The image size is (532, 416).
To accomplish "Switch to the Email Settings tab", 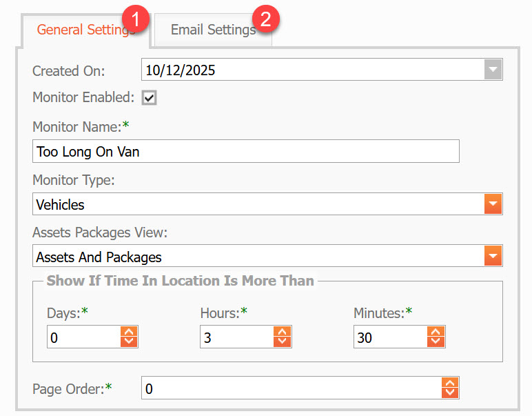I will (212, 30).
